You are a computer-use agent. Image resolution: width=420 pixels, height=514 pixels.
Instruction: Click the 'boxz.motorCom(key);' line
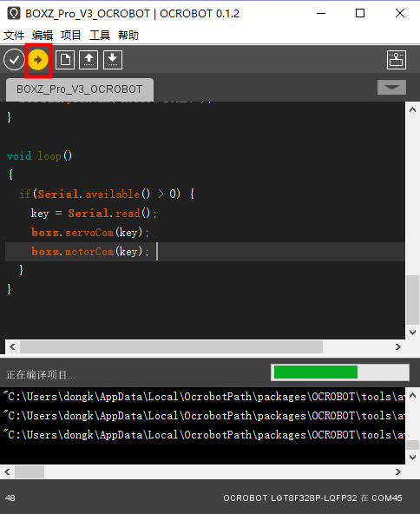pos(90,252)
